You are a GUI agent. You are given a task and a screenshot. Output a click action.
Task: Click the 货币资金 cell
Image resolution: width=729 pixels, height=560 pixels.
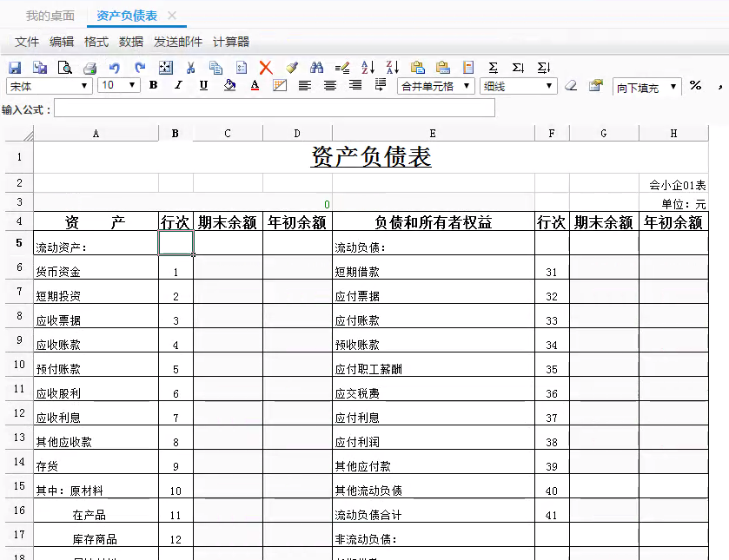96,267
